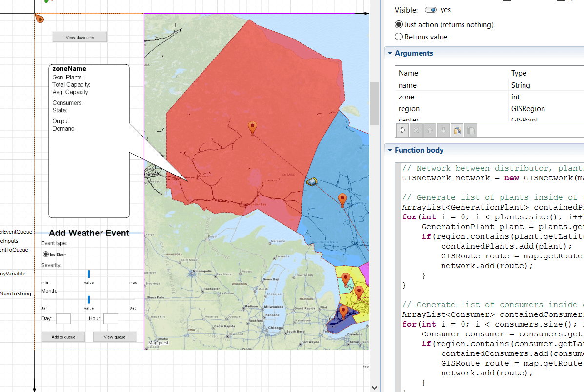Click the move argument down arrow

(x=443, y=130)
